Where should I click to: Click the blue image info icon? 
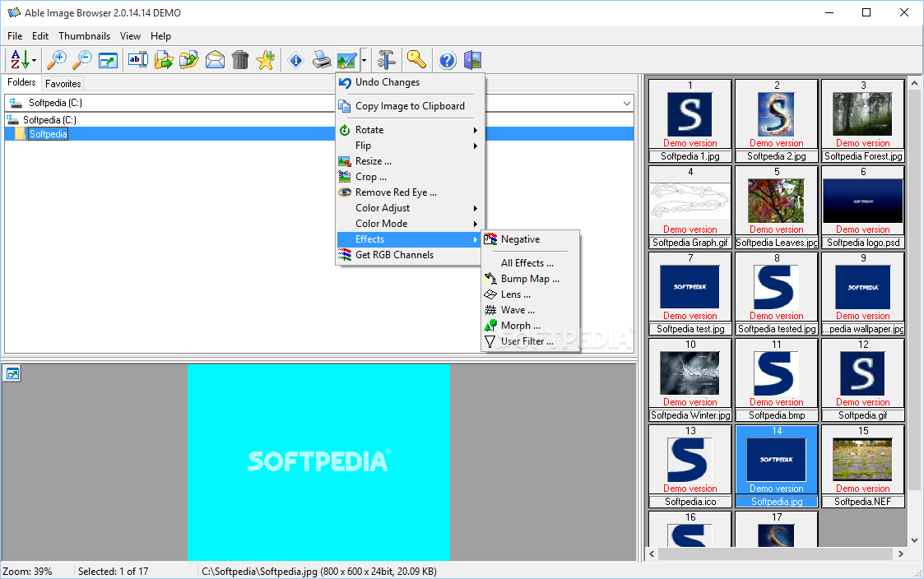[x=296, y=59]
